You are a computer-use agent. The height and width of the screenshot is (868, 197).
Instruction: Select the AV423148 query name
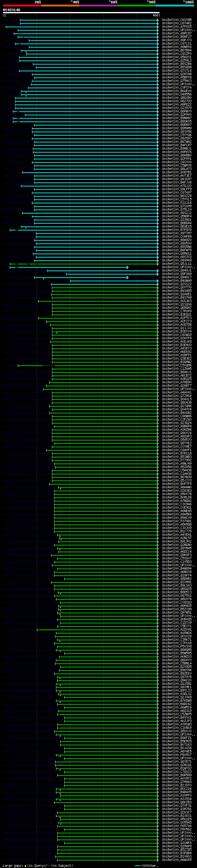(x=11, y=10)
